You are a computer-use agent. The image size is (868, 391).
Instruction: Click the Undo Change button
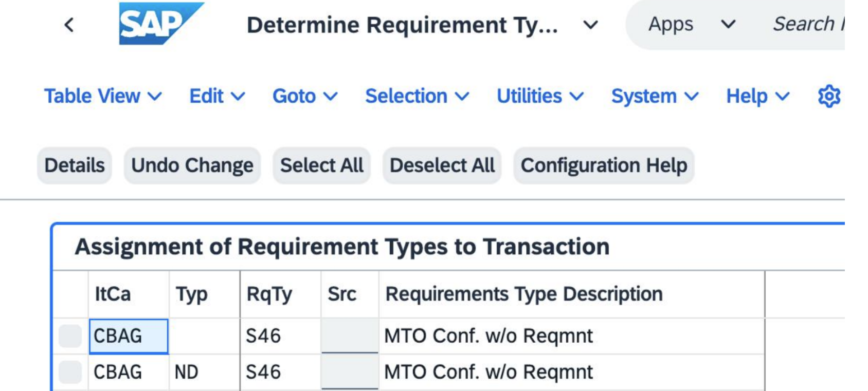tap(192, 165)
